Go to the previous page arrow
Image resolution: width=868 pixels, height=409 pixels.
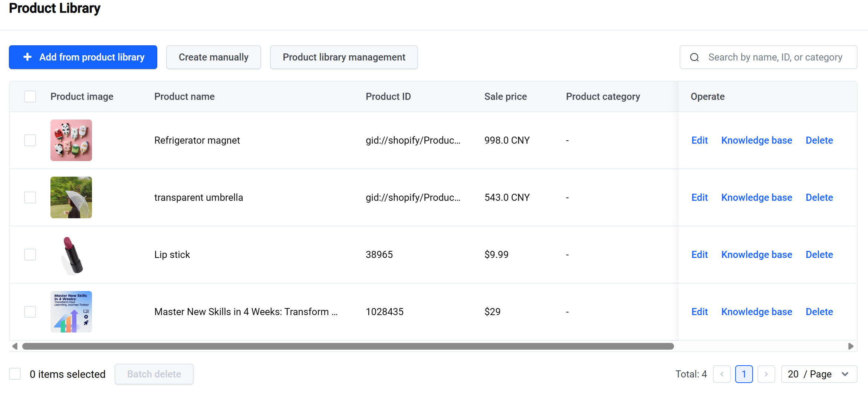[721, 374]
